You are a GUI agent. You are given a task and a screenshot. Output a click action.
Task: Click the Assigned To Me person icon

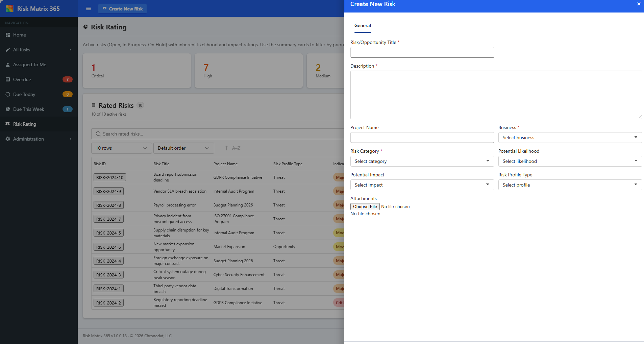click(8, 65)
